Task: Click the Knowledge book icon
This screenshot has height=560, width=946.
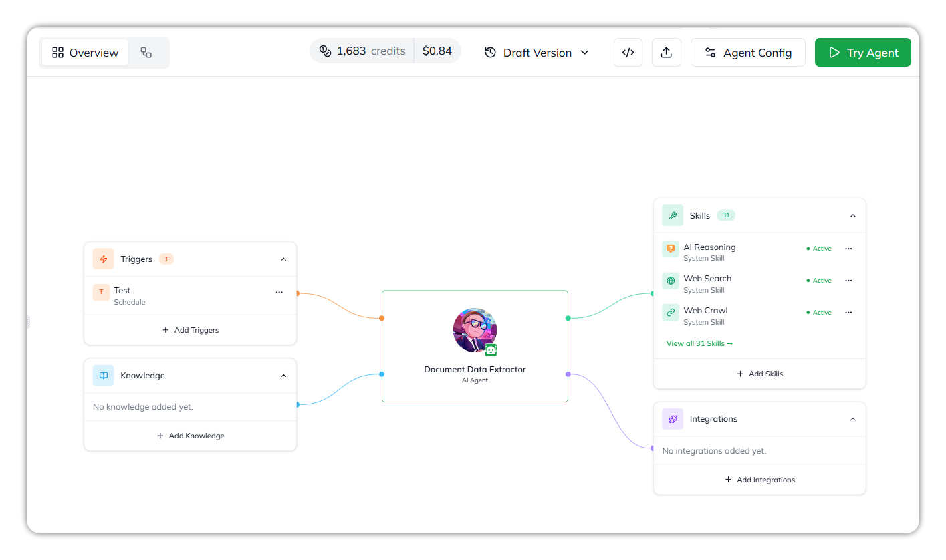Action: [103, 376]
